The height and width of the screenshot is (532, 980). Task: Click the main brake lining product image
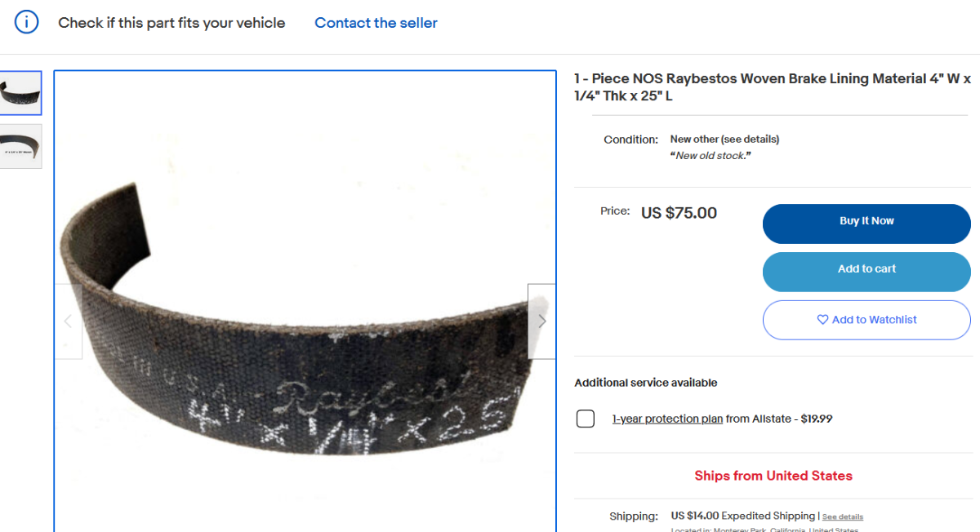(x=305, y=301)
